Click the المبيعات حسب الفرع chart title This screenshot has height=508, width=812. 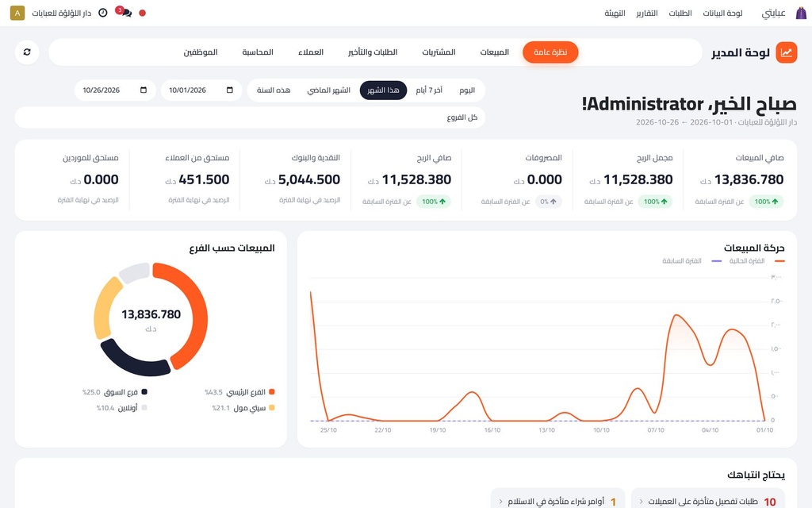point(232,248)
